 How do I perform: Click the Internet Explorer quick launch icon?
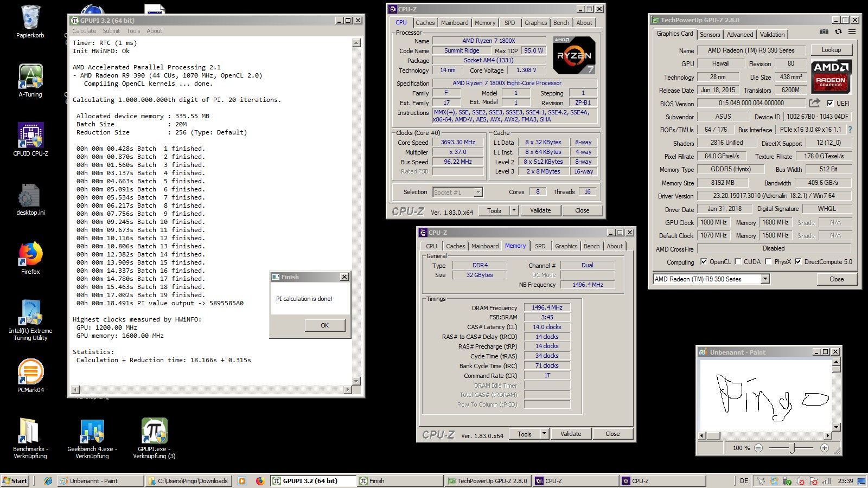[48, 481]
